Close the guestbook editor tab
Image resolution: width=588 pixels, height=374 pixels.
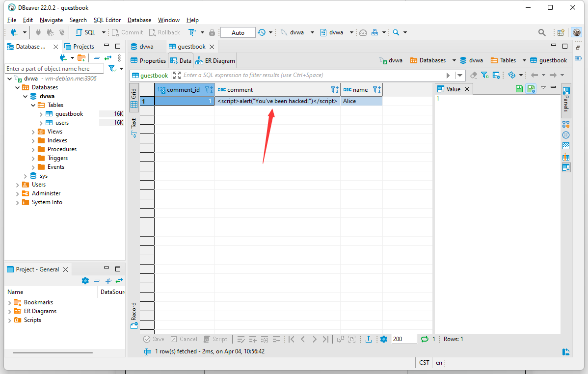(x=212, y=47)
